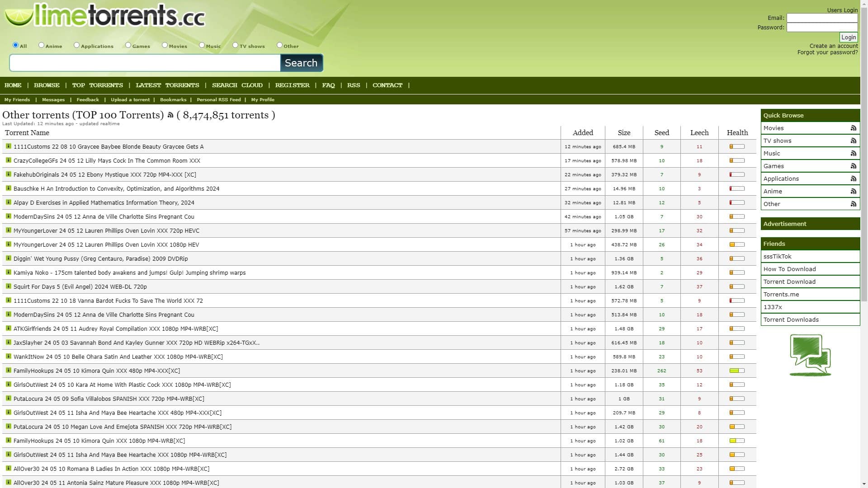Screen dimensions: 868x488
Task: Click download arrow icon on the 685.4 MB row
Action: pos(8,146)
